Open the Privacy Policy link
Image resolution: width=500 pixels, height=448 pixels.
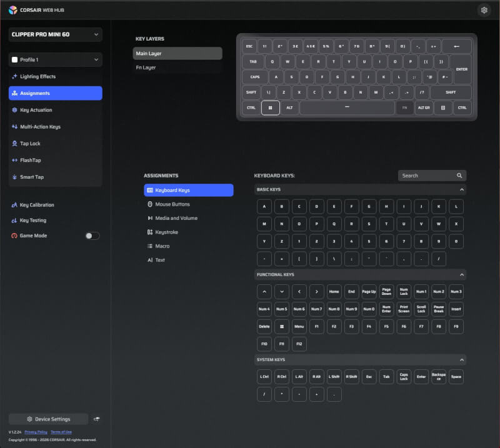pos(36,432)
